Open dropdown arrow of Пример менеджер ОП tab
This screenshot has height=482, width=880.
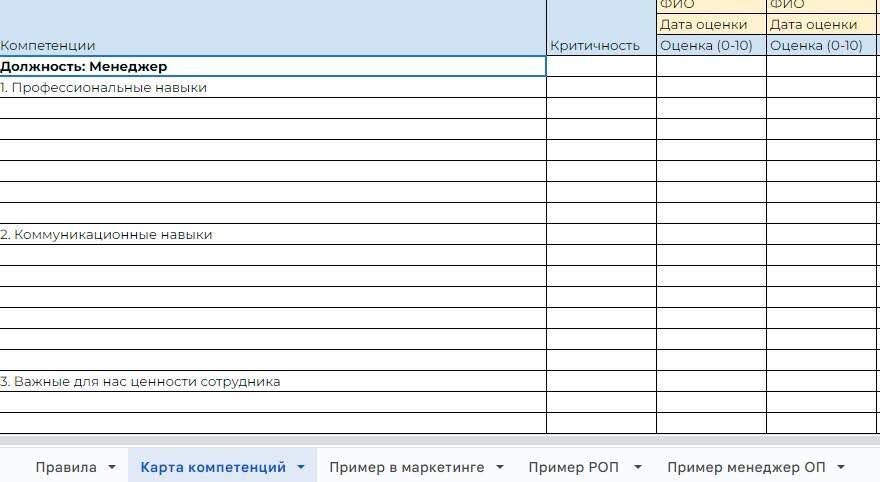click(841, 467)
